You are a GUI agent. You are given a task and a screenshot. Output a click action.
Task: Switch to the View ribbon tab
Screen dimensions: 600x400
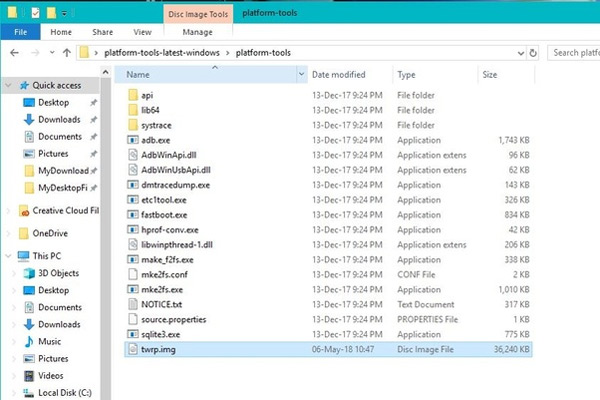142,32
